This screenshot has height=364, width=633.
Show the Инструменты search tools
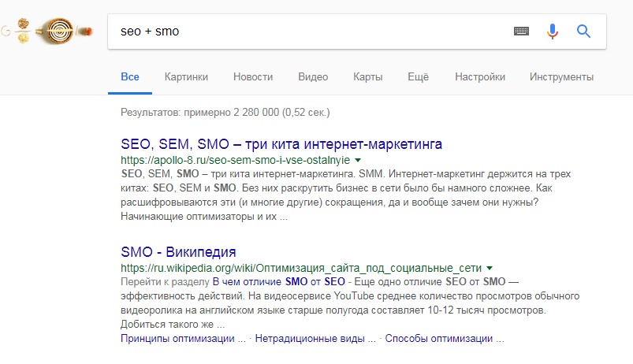pos(561,77)
